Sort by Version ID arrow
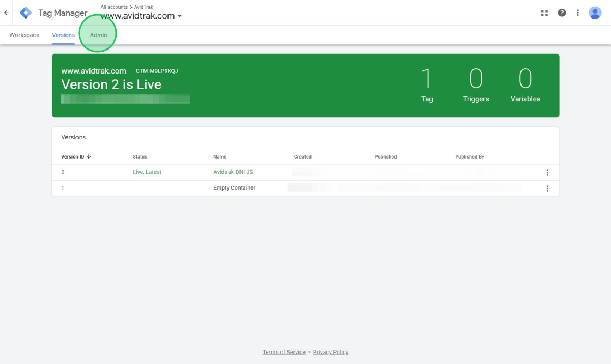 pos(89,156)
